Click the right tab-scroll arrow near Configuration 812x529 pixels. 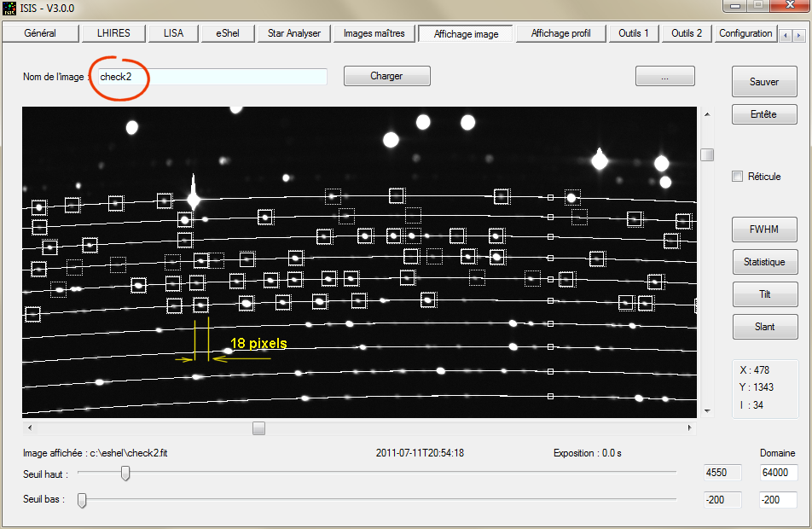pos(800,33)
